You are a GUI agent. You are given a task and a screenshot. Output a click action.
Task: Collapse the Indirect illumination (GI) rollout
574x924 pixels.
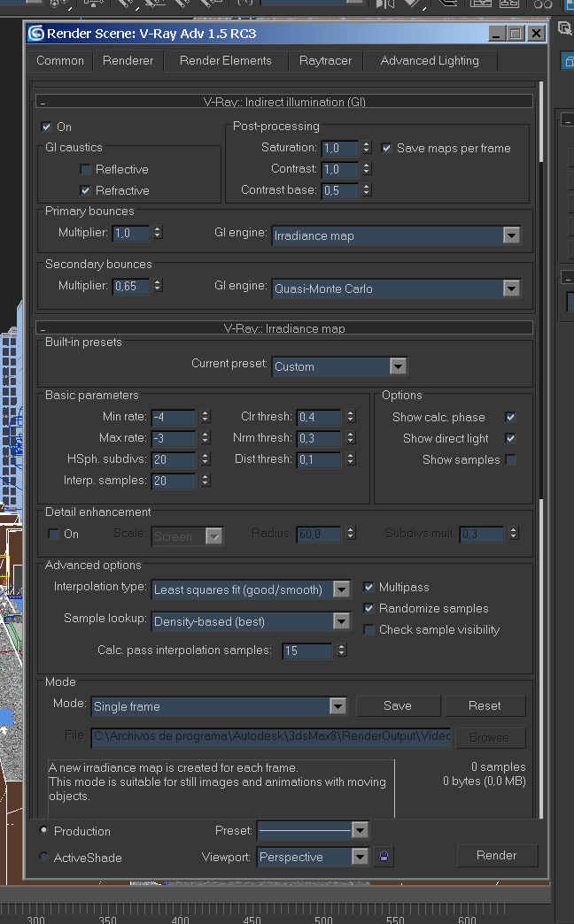[x=284, y=102]
